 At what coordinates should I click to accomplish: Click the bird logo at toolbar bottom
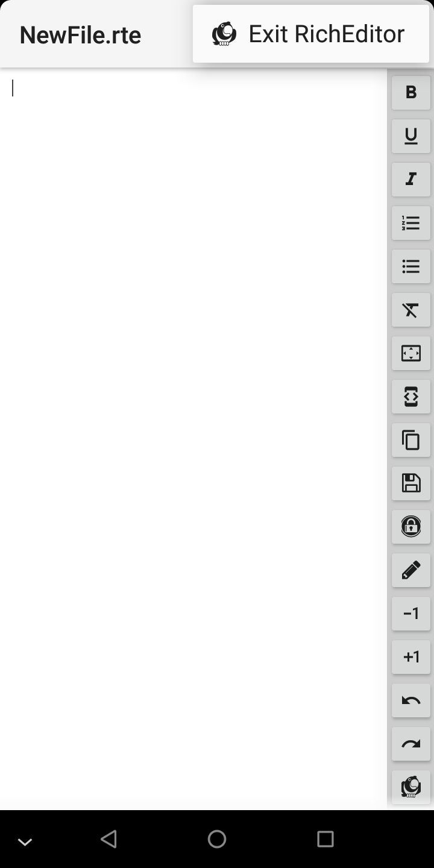(x=411, y=787)
